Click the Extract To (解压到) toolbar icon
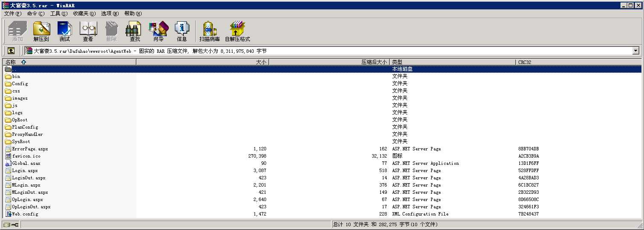This screenshot has width=644, height=230. (41, 32)
